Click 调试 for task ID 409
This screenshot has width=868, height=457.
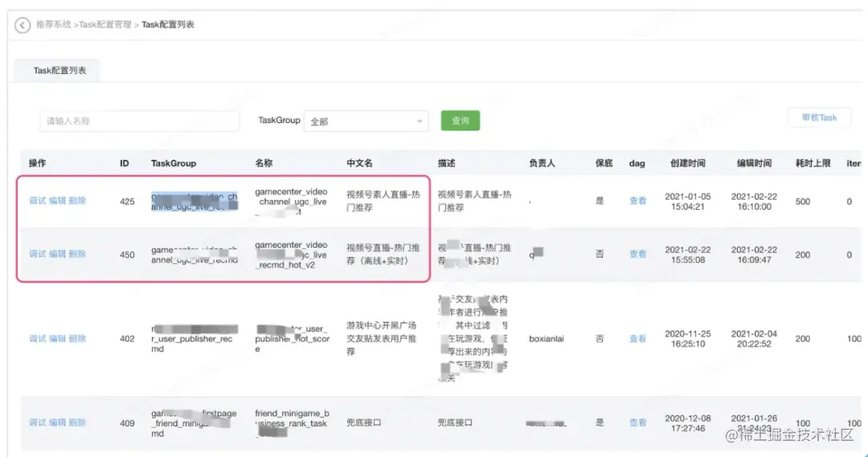37,422
